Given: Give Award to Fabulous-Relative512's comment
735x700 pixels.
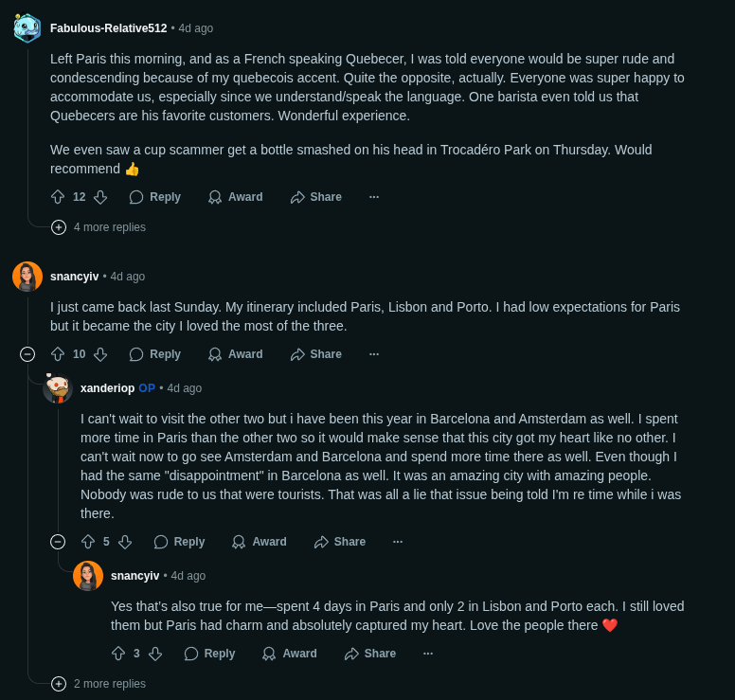Looking at the screenshot, I should [x=235, y=197].
